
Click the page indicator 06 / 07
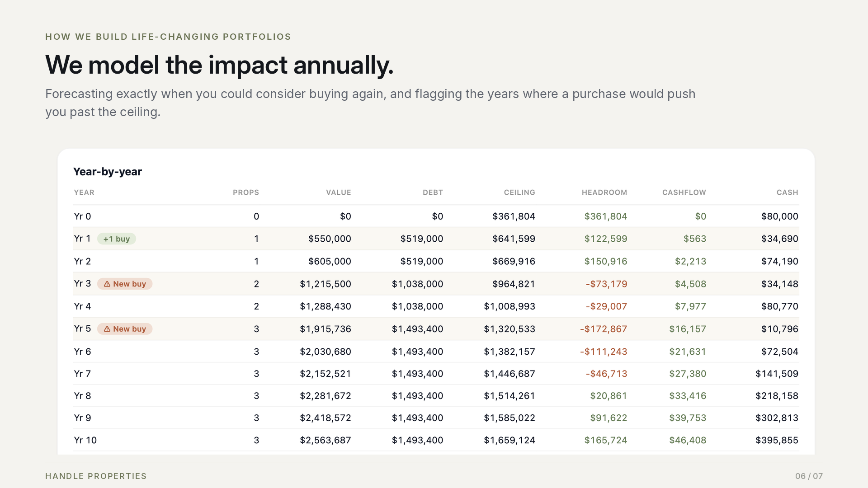(809, 476)
